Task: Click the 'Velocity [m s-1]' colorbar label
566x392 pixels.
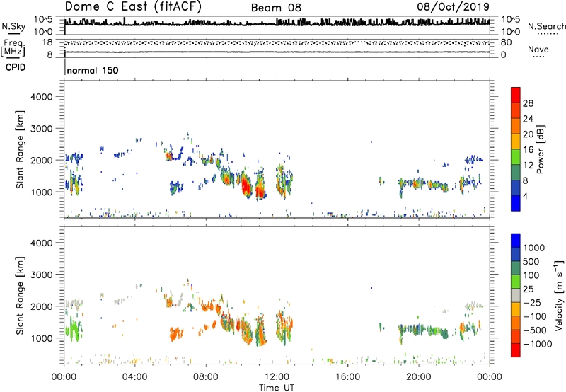Action: click(559, 295)
